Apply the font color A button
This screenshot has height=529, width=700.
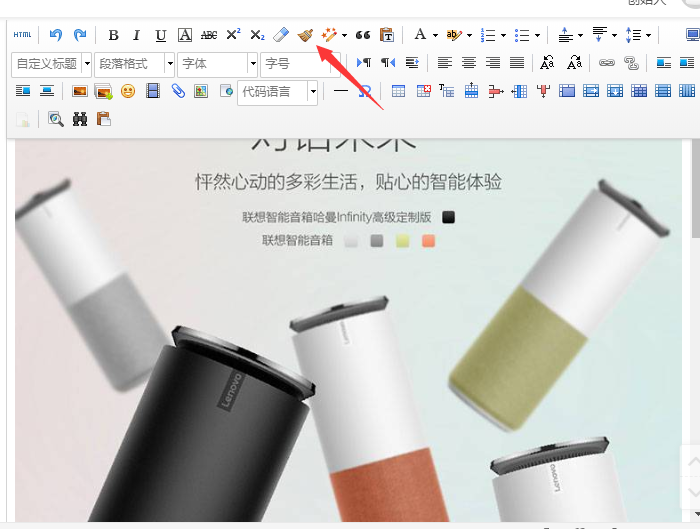420,34
